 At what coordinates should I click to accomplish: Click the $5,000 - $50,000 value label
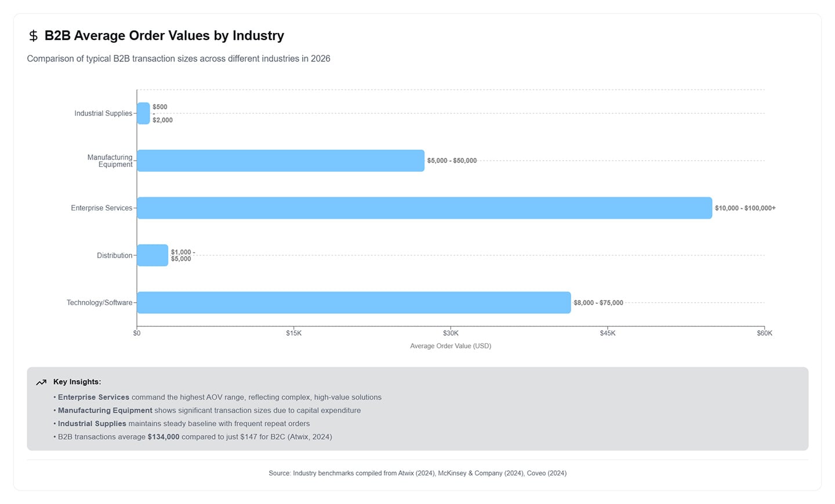tap(452, 161)
